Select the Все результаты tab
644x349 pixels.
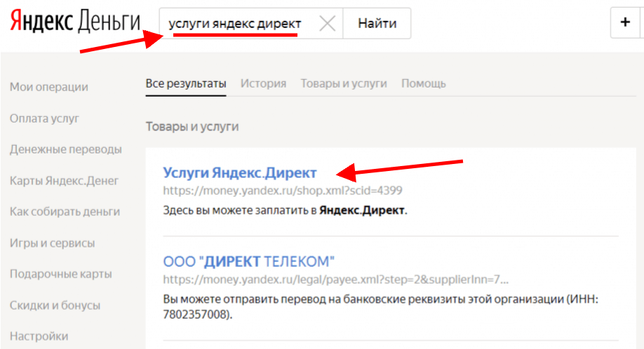pyautogui.click(x=186, y=83)
